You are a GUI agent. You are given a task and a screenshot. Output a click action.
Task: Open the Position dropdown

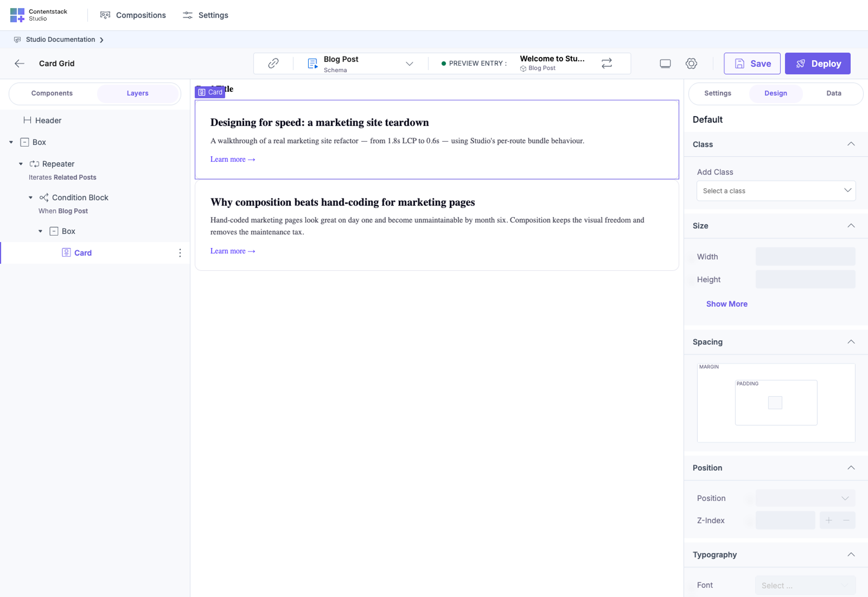tap(805, 498)
